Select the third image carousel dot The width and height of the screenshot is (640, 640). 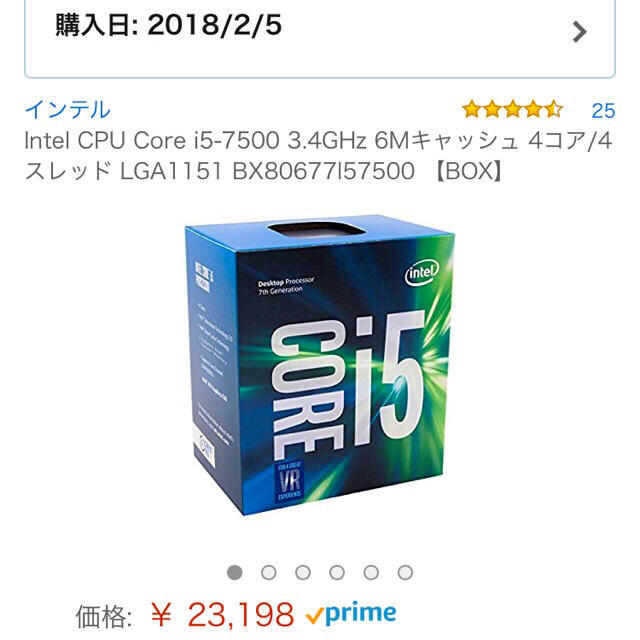pos(303,572)
